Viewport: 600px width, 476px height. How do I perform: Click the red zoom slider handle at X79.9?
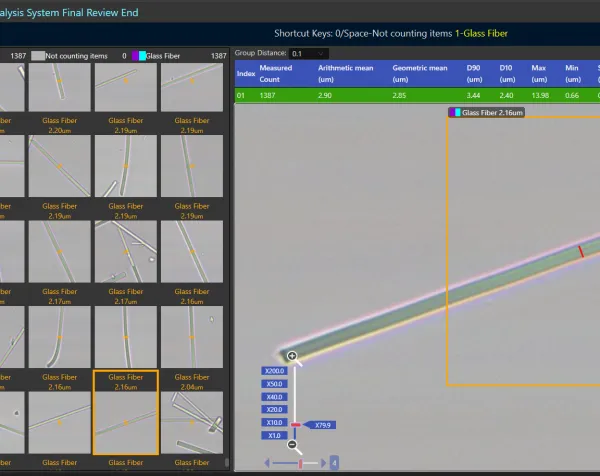[x=295, y=425]
